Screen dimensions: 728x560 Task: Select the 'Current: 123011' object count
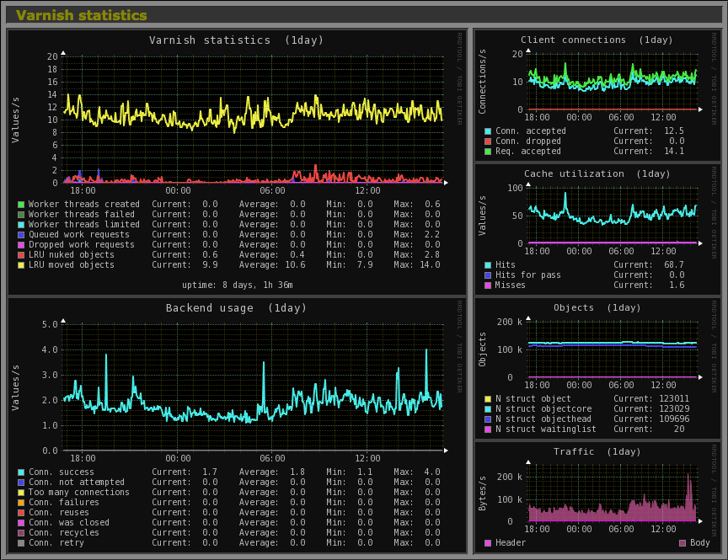click(x=651, y=398)
